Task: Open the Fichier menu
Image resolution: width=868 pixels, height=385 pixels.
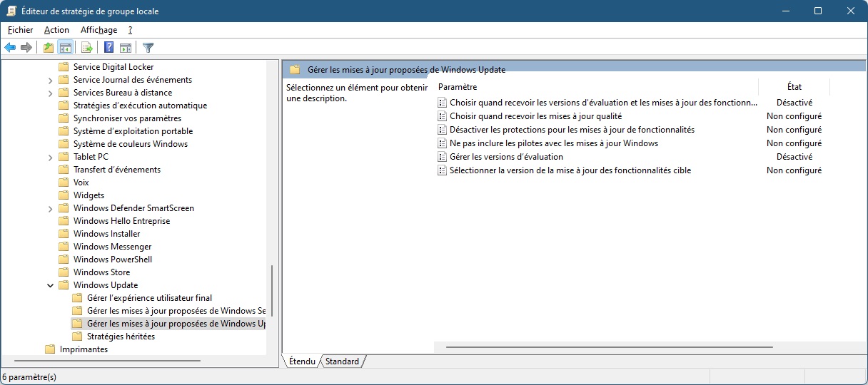Action: 21,30
